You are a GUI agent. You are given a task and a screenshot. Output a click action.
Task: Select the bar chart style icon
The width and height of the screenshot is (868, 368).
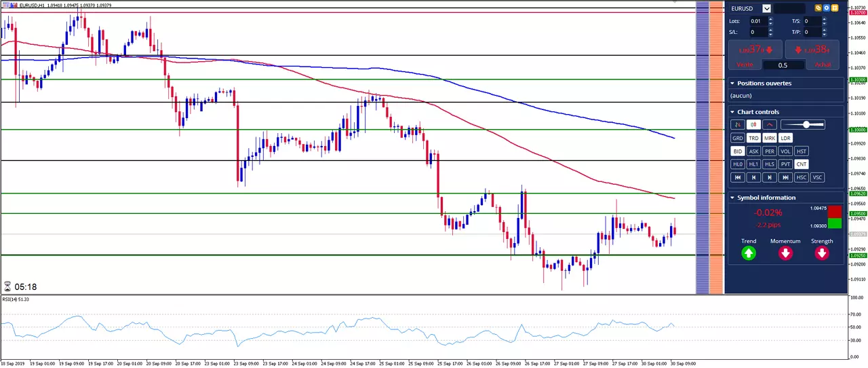tap(738, 125)
